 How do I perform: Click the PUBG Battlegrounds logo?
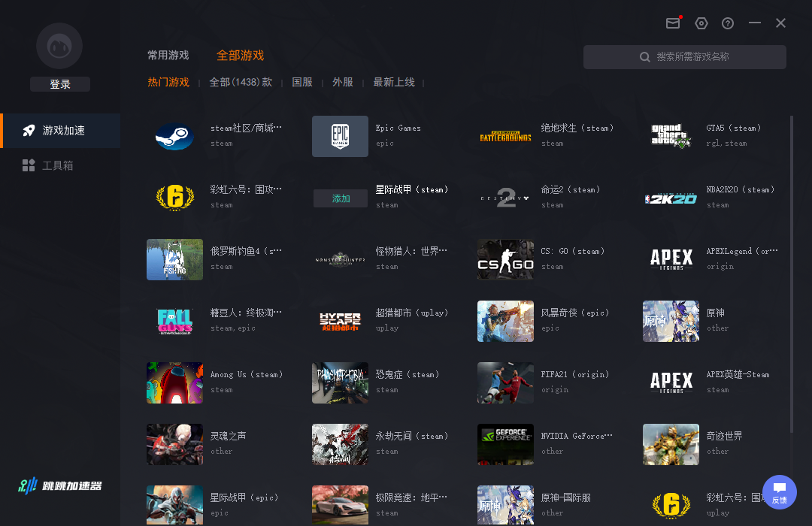505,137
